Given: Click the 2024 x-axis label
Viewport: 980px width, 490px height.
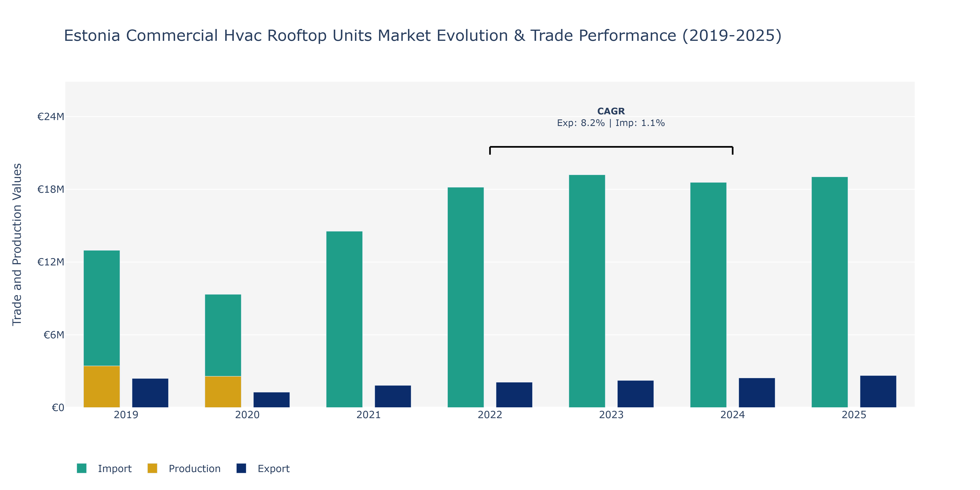Looking at the screenshot, I should coord(733,415).
